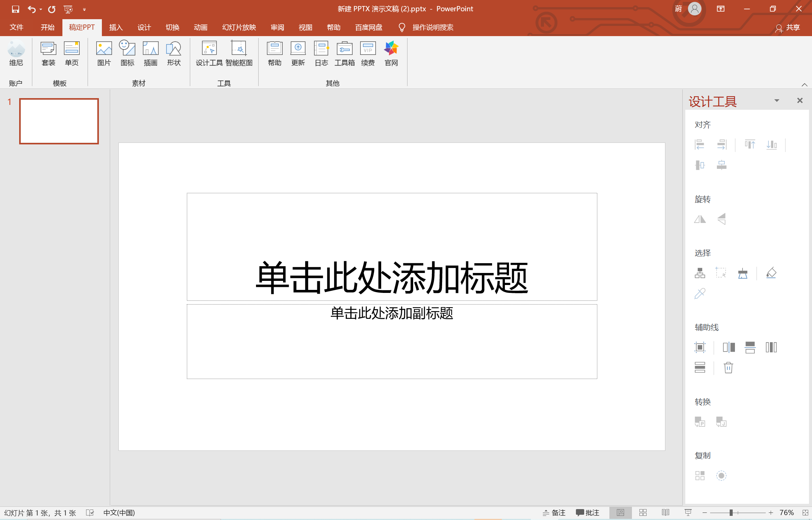Select slide 1 thumbnail
Screen dimensions: 812x520
click(59, 121)
